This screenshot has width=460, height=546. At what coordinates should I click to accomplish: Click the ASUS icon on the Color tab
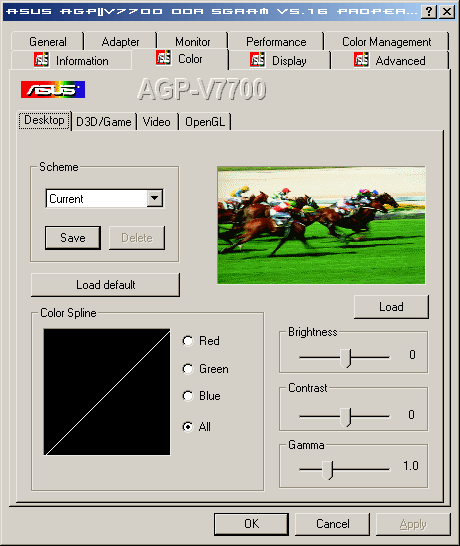(x=163, y=58)
